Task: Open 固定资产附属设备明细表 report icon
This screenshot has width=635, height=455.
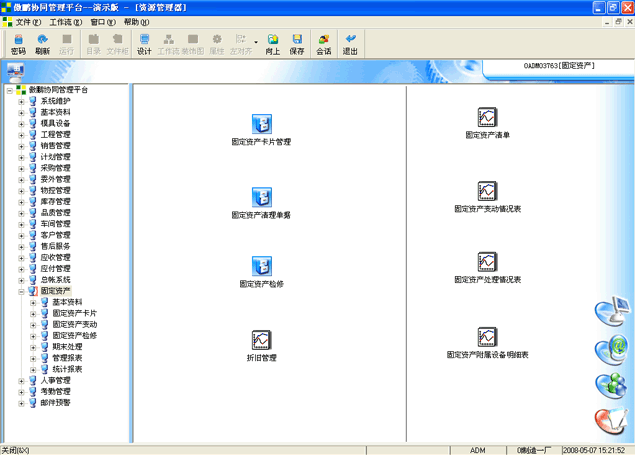Action: coord(487,337)
